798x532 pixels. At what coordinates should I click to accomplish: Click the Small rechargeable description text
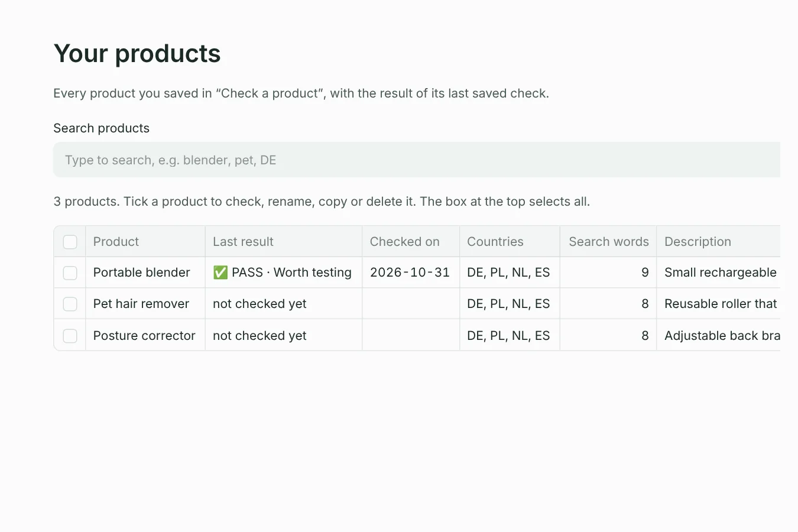pyautogui.click(x=721, y=273)
